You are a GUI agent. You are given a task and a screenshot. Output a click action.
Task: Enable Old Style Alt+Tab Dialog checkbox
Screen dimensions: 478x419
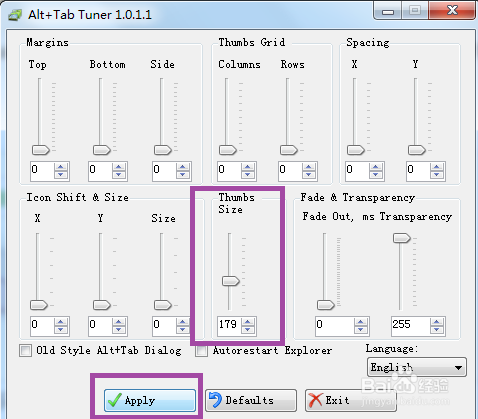tap(26, 351)
